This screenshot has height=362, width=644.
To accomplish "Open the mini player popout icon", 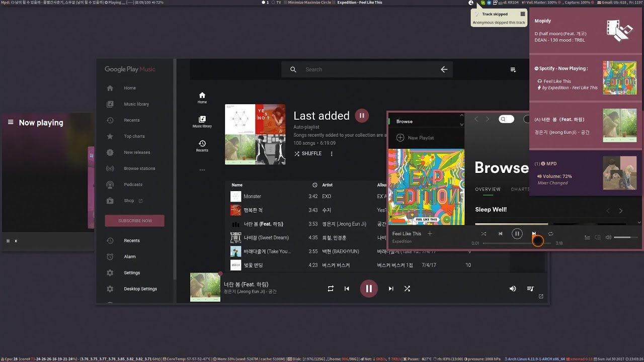I will (x=541, y=296).
